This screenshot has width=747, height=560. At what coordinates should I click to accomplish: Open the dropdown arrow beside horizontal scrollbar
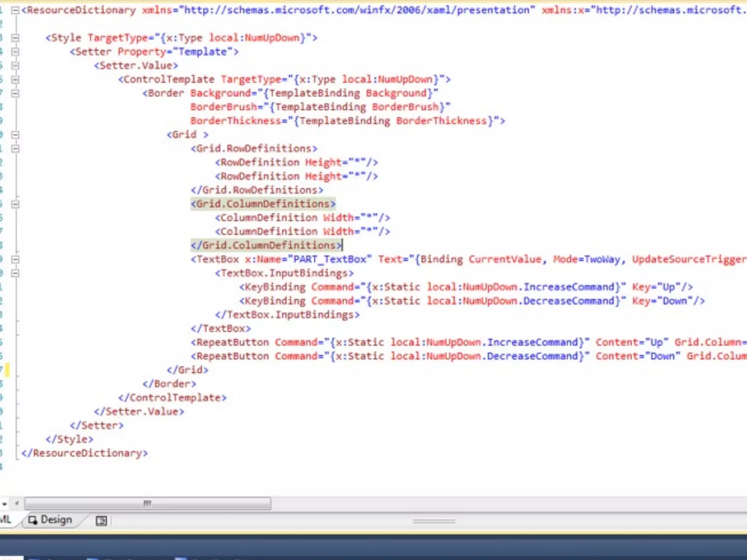4,504
